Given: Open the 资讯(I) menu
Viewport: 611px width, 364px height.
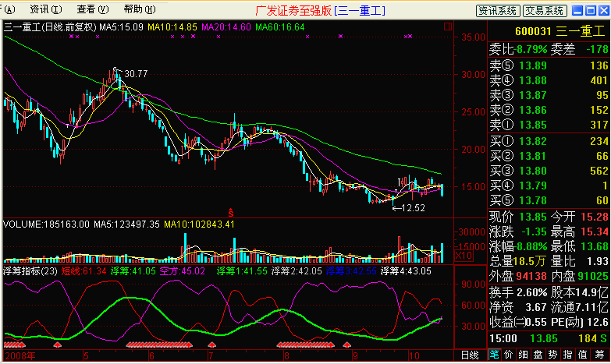Looking at the screenshot, I should pos(46,9).
